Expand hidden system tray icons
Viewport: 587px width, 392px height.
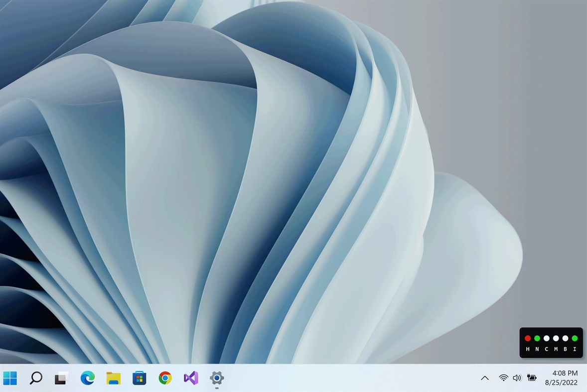[x=484, y=379]
